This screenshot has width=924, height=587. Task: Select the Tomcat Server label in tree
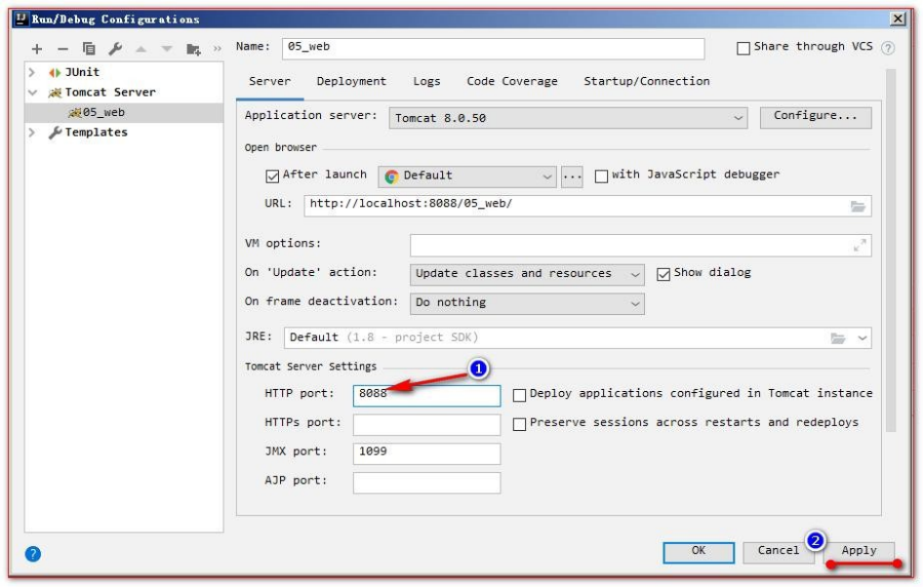110,93
